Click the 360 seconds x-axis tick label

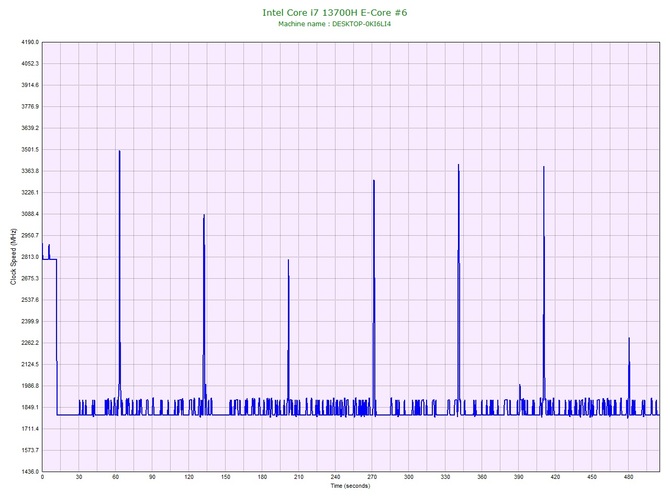coord(482,477)
